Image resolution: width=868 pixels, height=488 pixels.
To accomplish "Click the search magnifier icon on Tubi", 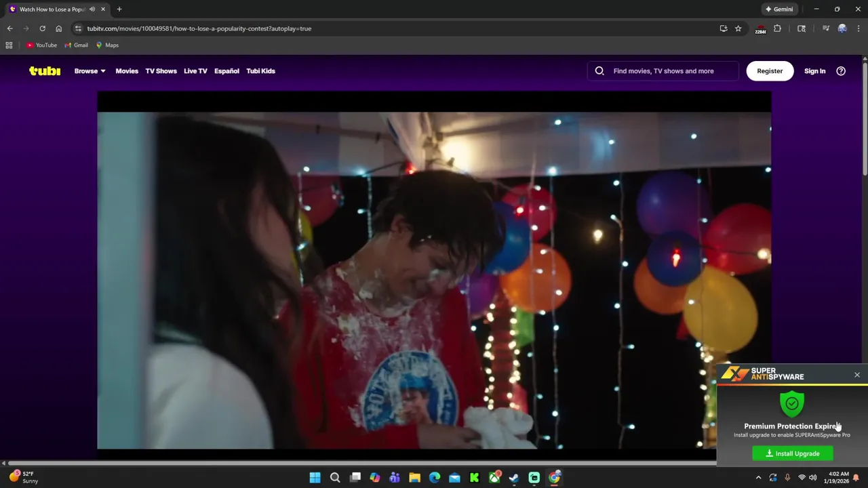I will click(599, 70).
